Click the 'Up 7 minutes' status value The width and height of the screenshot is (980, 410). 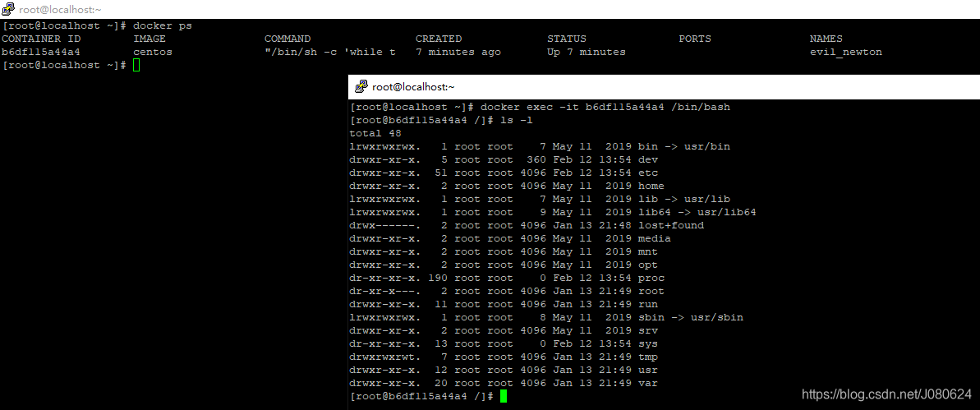(587, 52)
